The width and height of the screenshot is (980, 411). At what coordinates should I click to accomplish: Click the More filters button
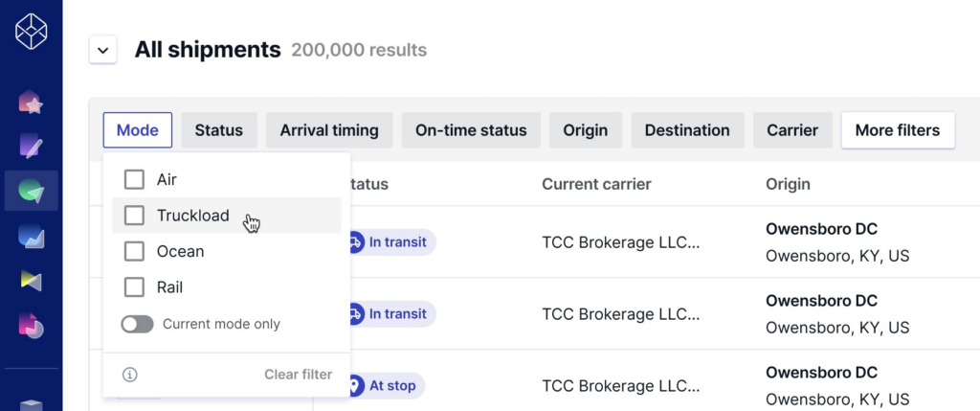pos(898,130)
